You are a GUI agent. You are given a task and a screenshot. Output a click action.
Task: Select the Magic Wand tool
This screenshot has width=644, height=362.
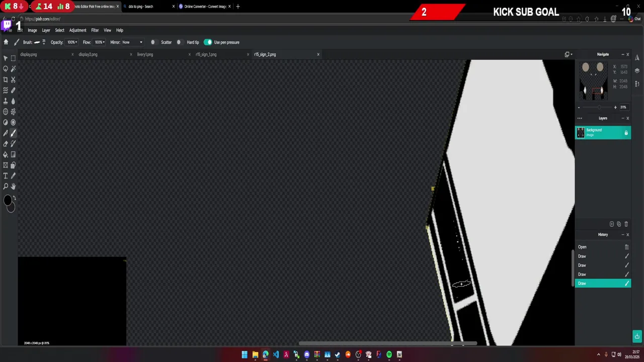[x=13, y=69]
